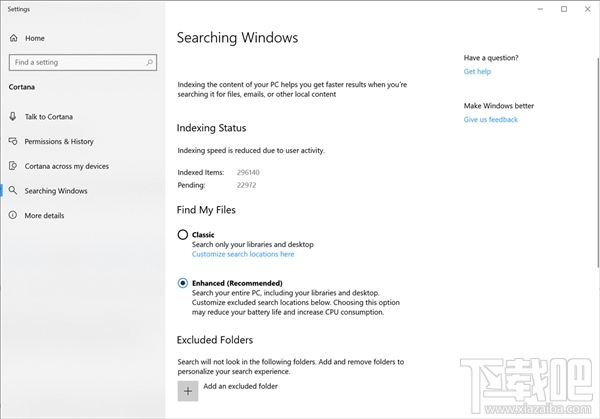Open the Get help link
The height and width of the screenshot is (419, 600).
477,72
